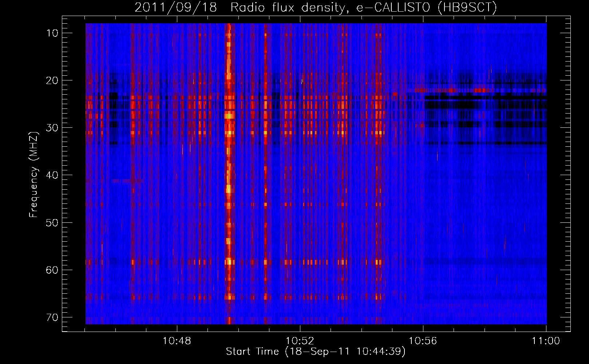
Task: Click the frequency tick label 30
Action: pyautogui.click(x=52, y=128)
